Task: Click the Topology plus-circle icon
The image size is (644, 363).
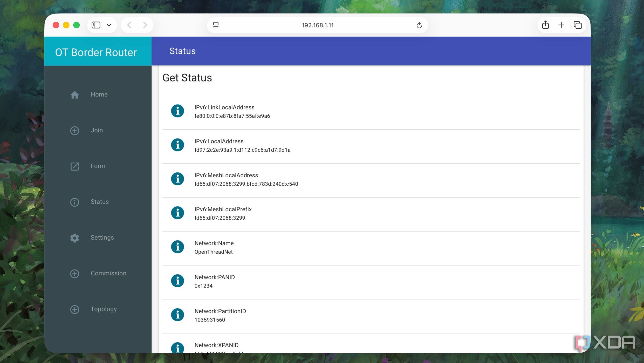Action: point(74,309)
